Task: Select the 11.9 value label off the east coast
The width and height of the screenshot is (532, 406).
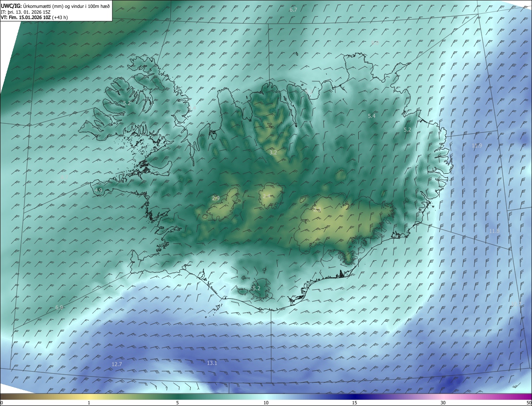Action: pyautogui.click(x=477, y=145)
